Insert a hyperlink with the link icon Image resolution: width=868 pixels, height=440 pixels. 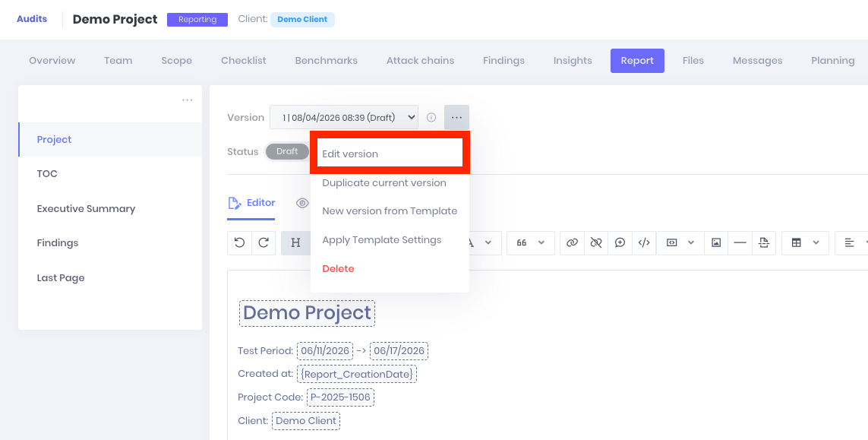click(573, 242)
